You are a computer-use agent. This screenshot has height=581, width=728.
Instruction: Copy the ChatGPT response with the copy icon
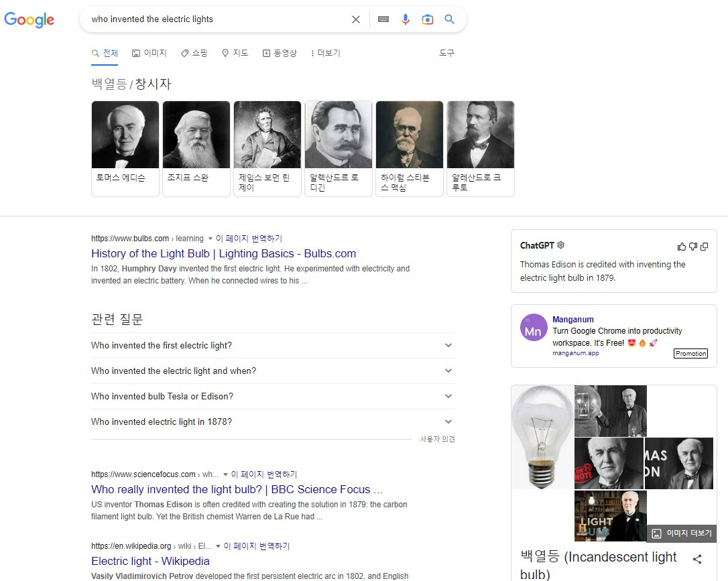point(704,247)
